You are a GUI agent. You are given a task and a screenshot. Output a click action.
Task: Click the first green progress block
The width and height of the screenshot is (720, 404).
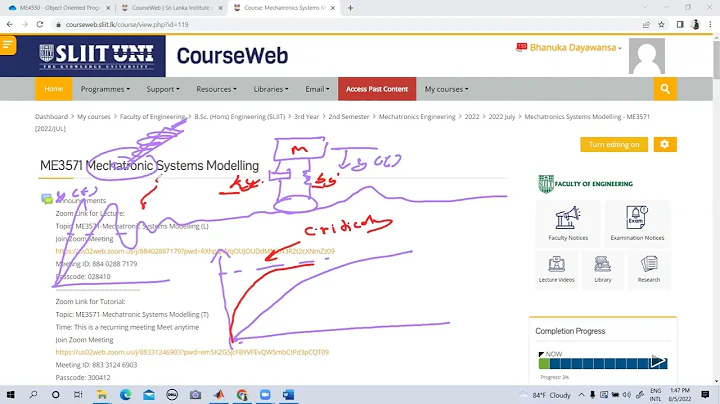coord(544,364)
